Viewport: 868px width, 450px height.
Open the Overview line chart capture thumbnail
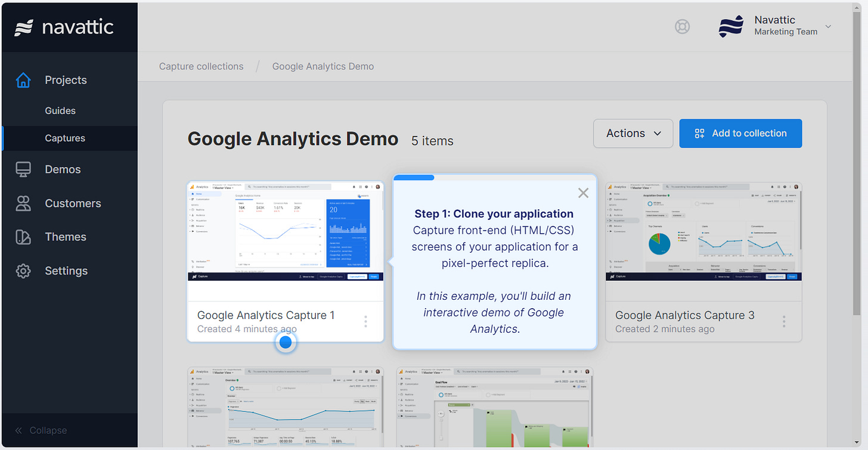[x=286, y=406]
